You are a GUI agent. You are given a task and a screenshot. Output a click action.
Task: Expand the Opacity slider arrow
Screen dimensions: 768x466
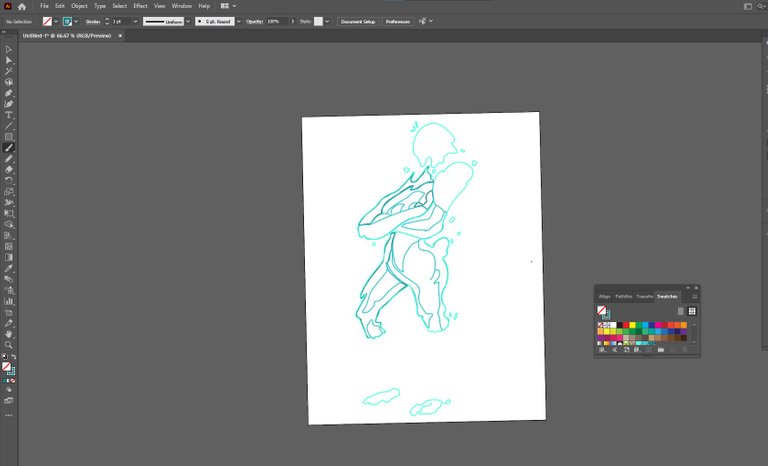[293, 22]
